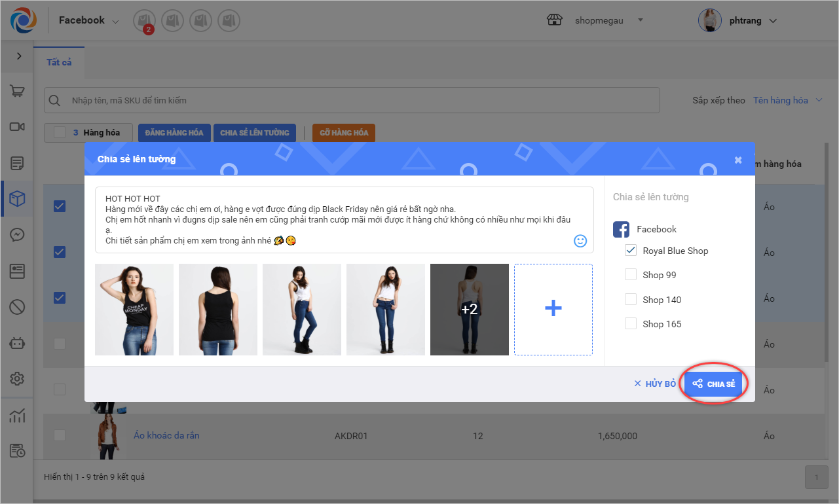This screenshot has width=839, height=504.
Task: Cancel with the HỦY BỎ button
Action: coord(655,384)
